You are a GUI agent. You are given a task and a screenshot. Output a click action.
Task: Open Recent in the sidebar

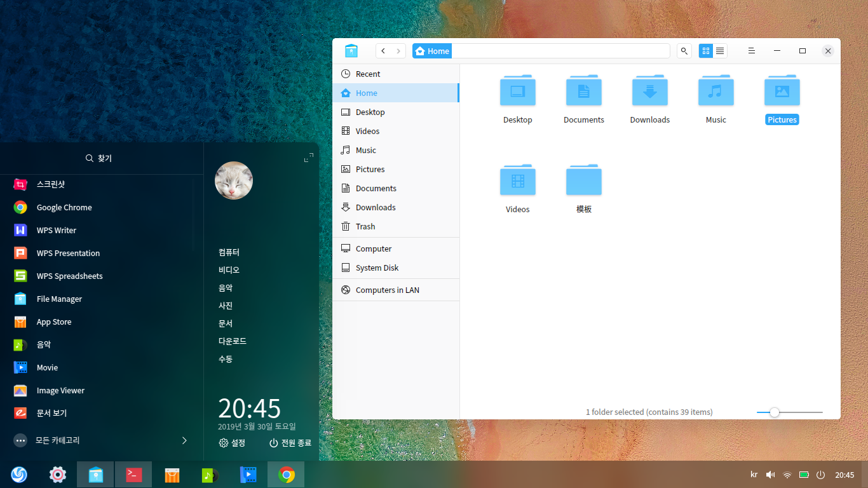pos(367,74)
